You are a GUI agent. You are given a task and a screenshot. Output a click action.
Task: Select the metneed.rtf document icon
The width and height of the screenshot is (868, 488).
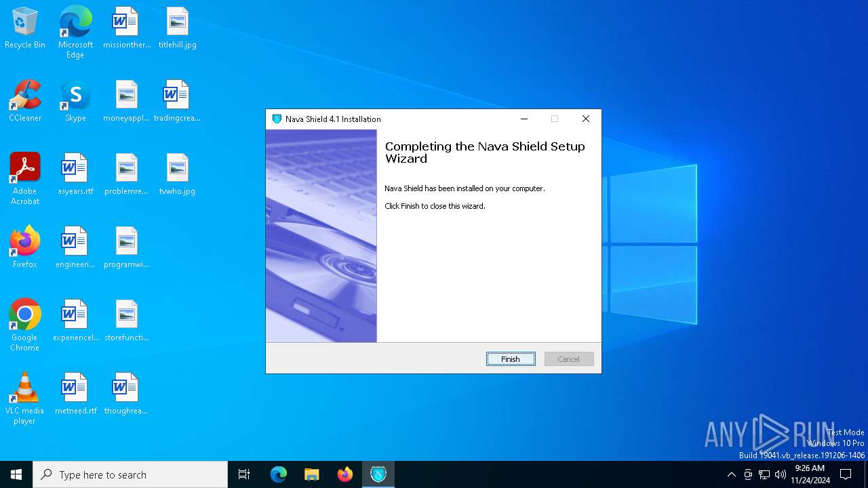click(75, 394)
